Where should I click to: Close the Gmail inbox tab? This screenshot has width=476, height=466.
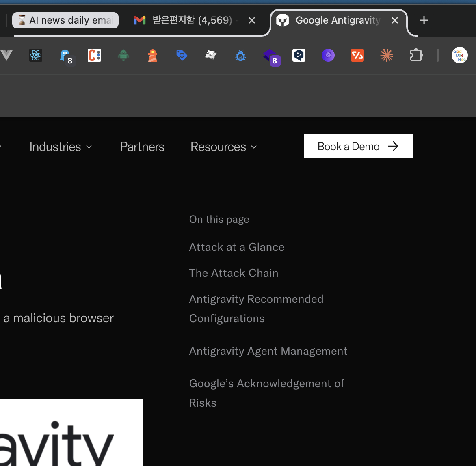252,20
